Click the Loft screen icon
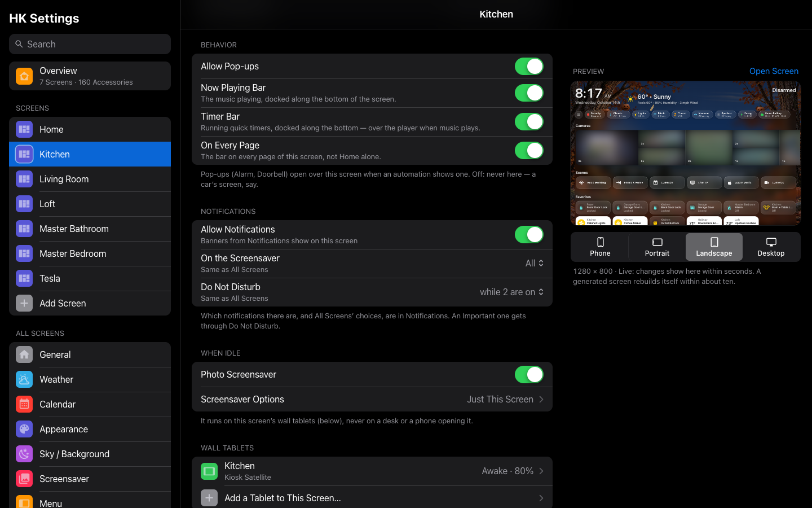812x508 pixels. (24, 204)
